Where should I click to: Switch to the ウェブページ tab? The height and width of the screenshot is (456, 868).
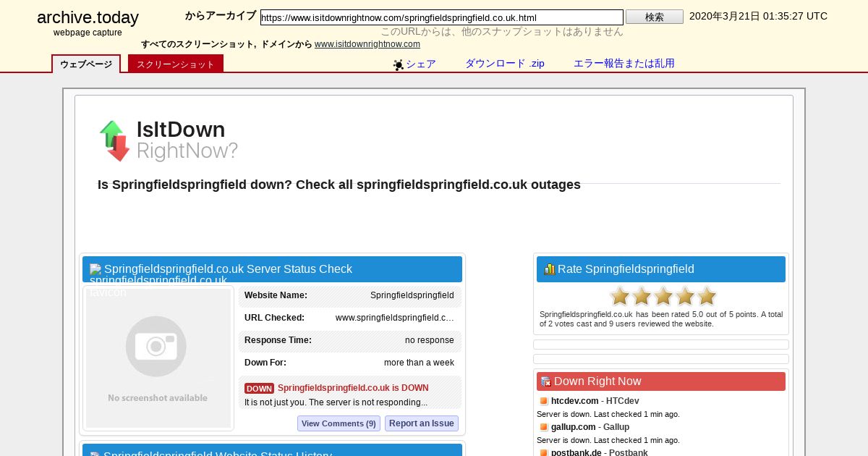click(86, 64)
